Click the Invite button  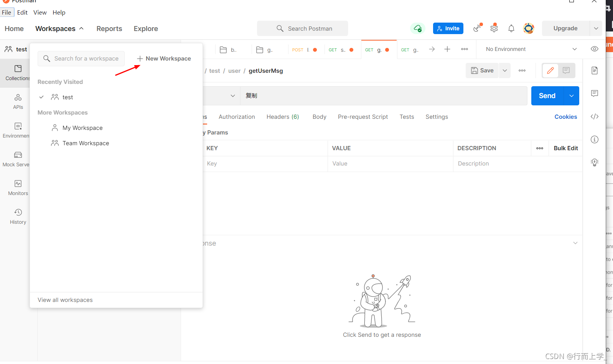pos(448,28)
